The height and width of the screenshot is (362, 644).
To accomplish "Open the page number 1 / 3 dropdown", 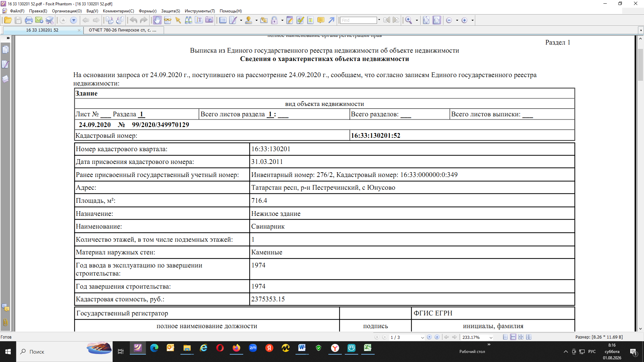I will tap(422, 338).
